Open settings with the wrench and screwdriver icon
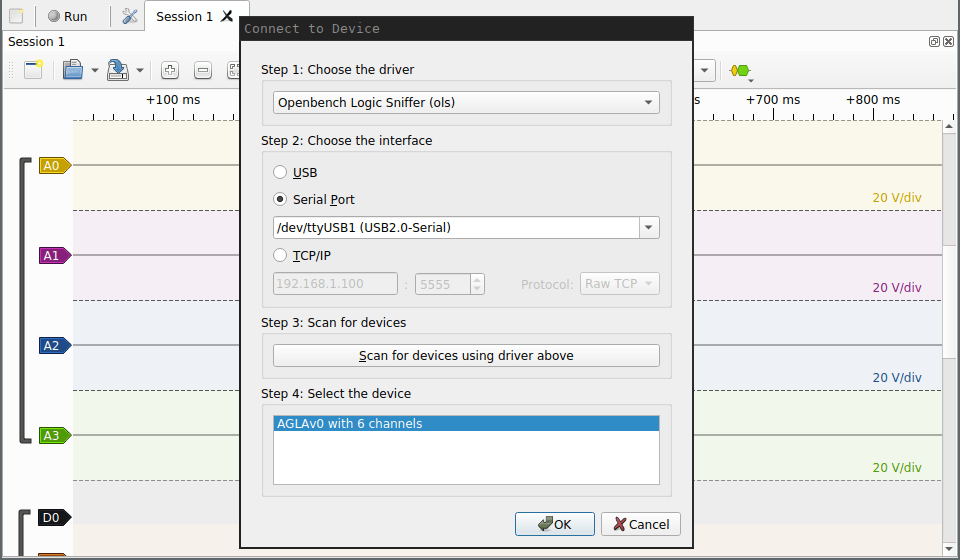Image resolution: width=960 pixels, height=560 pixels. [129, 16]
